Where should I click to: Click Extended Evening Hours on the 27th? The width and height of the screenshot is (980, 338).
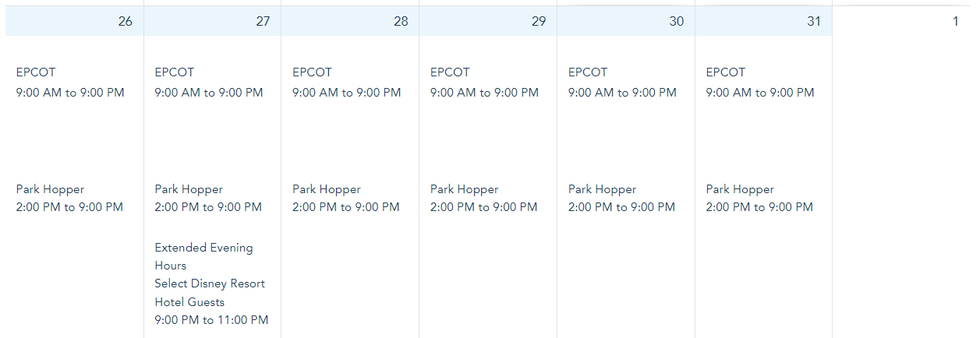pos(203,248)
